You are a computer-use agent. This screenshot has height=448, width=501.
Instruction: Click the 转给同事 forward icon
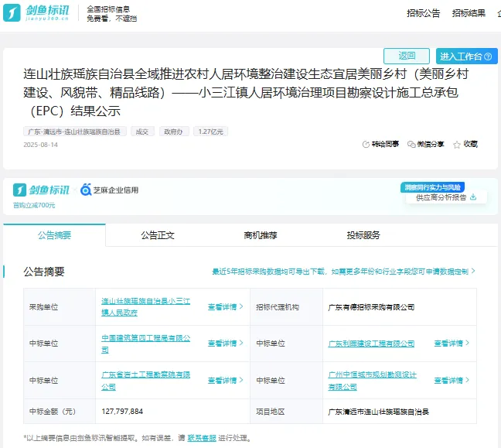[x=366, y=145]
